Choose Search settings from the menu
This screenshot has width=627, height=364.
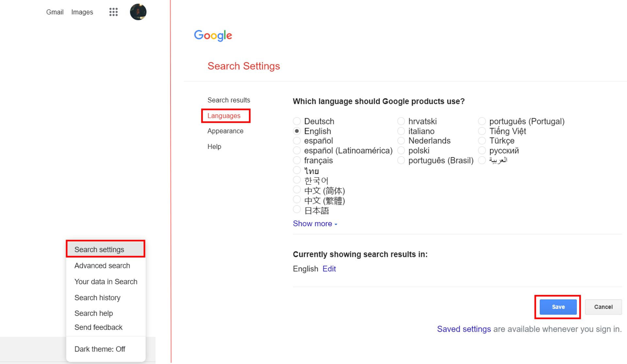pos(99,249)
